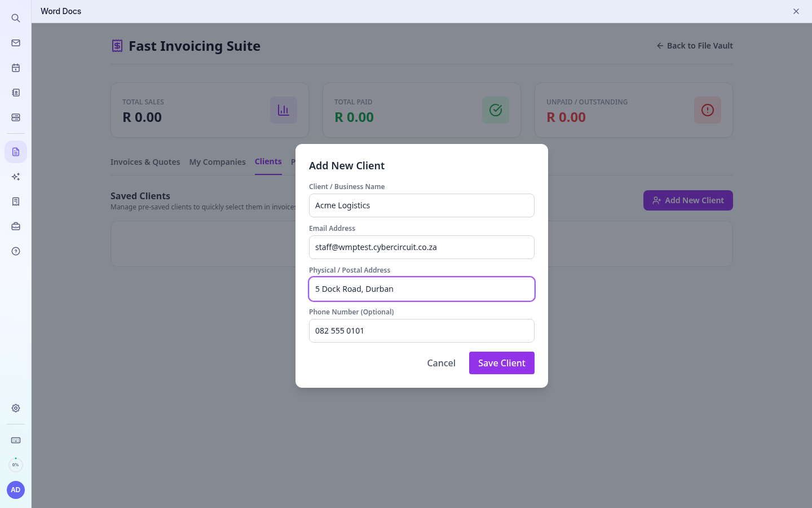Cancel the Add New Client dialog
Viewport: 812px width, 508px height.
coord(441,363)
